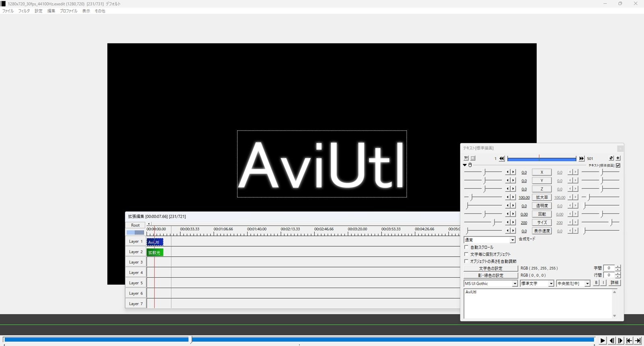This screenshot has width=644, height=346.
Task: Decrease left サイズ value with left arrow
Action: pyautogui.click(x=508, y=222)
